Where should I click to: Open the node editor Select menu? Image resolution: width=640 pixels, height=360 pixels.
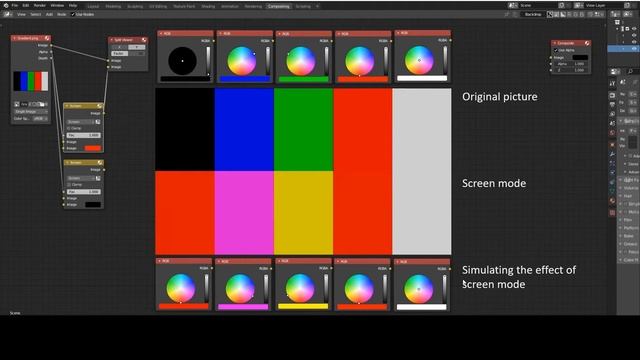pyautogui.click(x=36, y=14)
